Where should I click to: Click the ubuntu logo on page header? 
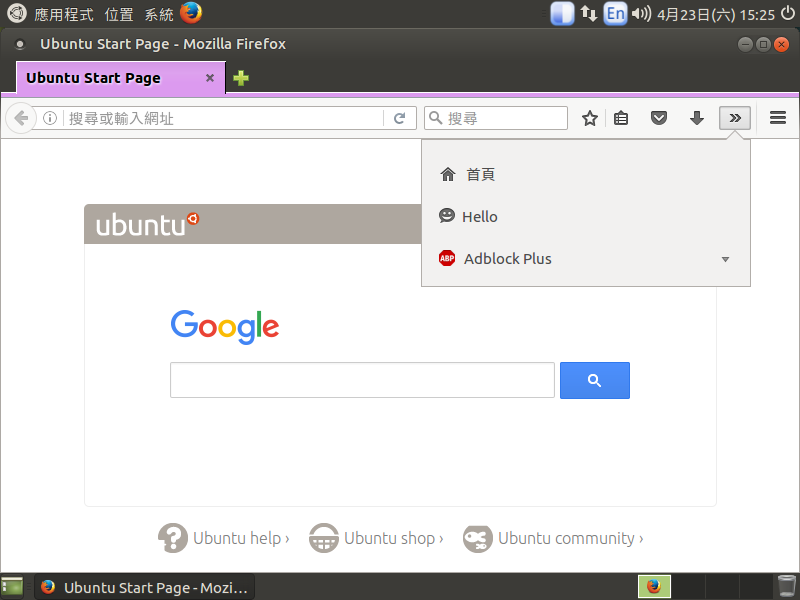pyautogui.click(x=147, y=224)
